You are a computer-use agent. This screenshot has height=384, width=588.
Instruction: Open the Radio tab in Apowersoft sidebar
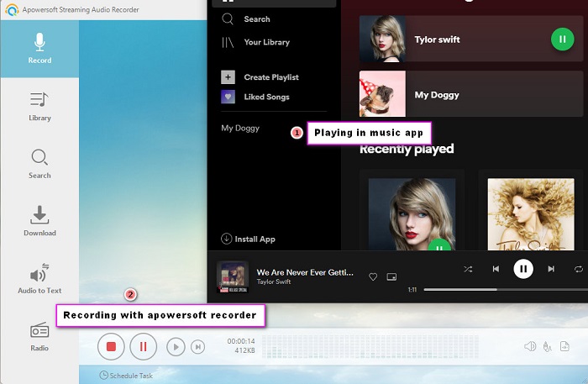(x=39, y=336)
